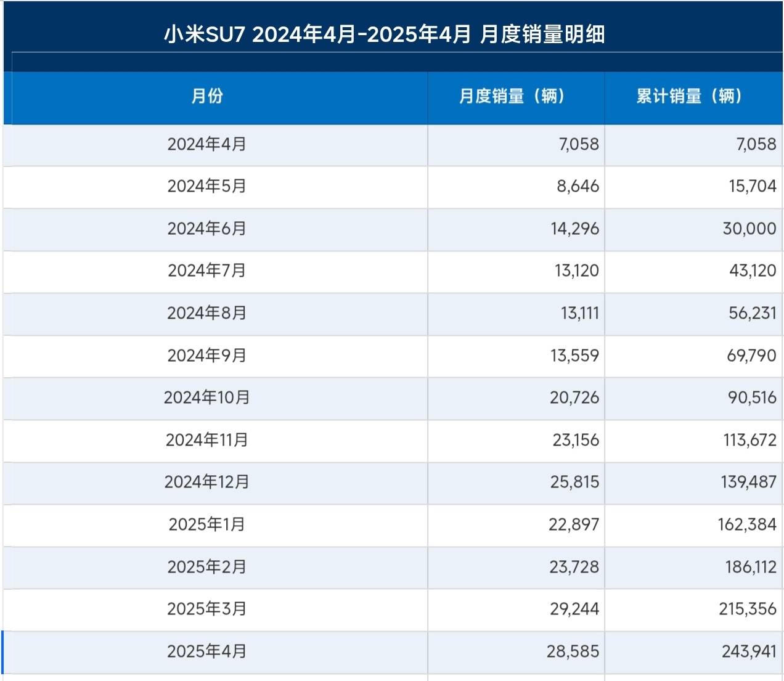The width and height of the screenshot is (784, 681).
Task: Click cumulative sales value 162,384
Action: click(x=747, y=524)
